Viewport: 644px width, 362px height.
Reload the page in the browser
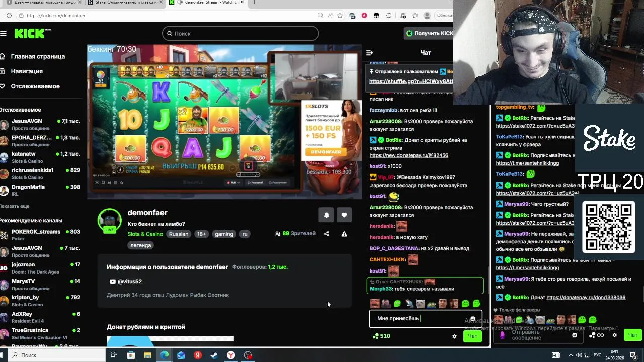click(9, 15)
